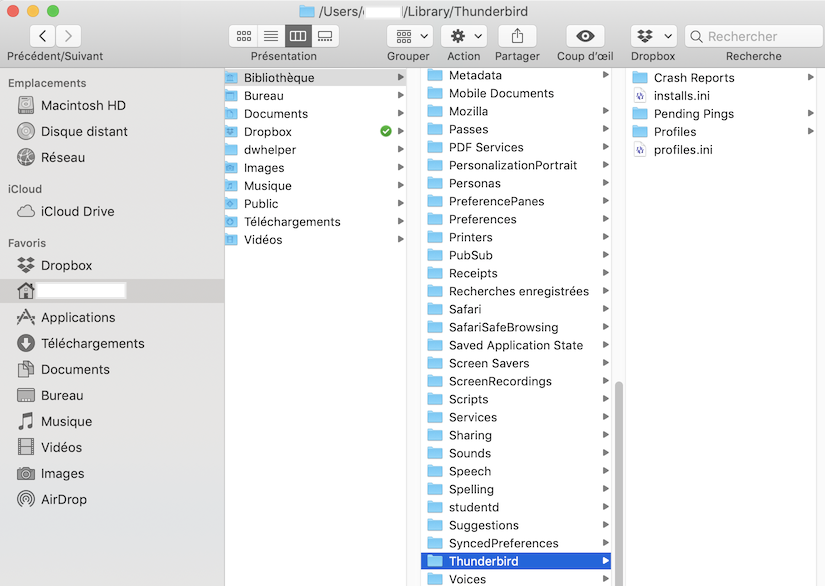Select Téléchargements folder in first column
The width and height of the screenshot is (825, 586).
coord(315,221)
